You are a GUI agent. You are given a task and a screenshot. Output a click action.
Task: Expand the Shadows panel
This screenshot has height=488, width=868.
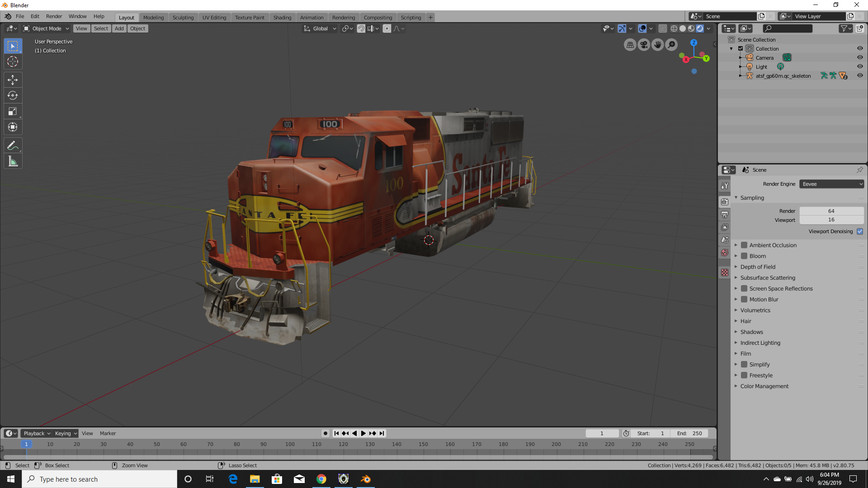pyautogui.click(x=751, y=332)
